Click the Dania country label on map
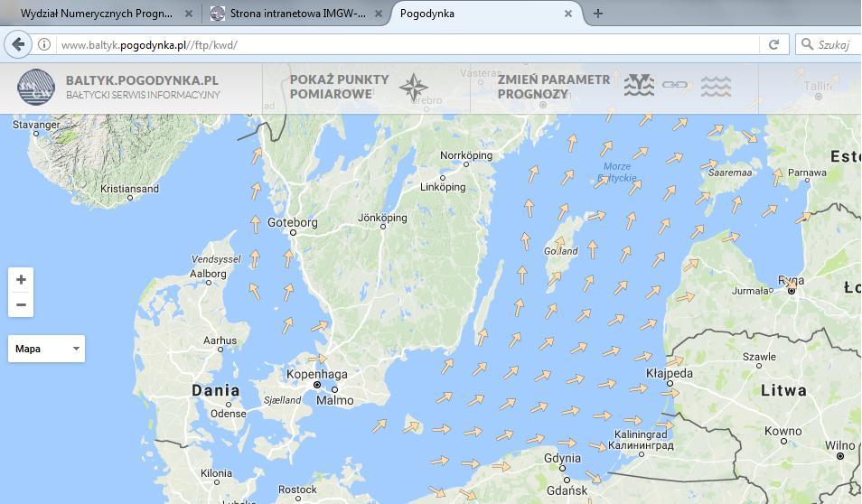Screen dimensions: 862x504 (x=215, y=391)
